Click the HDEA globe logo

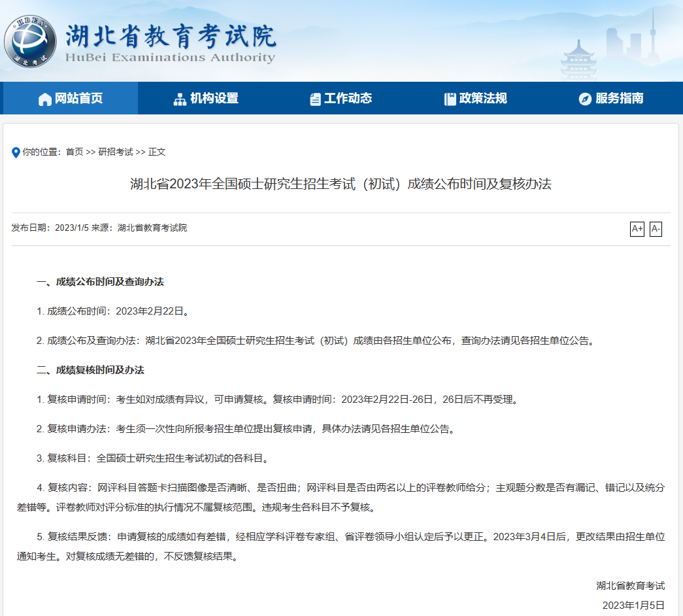30,41
